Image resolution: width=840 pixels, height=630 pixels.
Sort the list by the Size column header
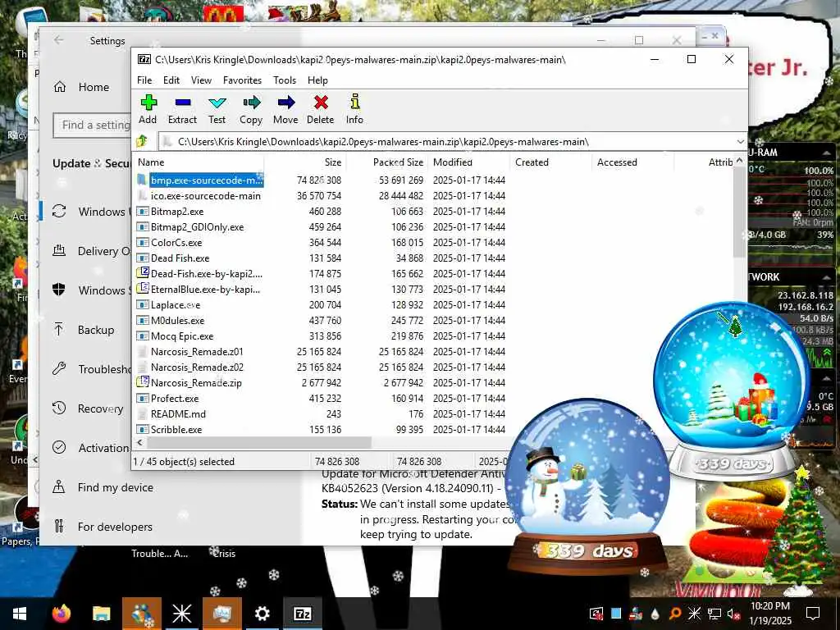(x=305, y=162)
